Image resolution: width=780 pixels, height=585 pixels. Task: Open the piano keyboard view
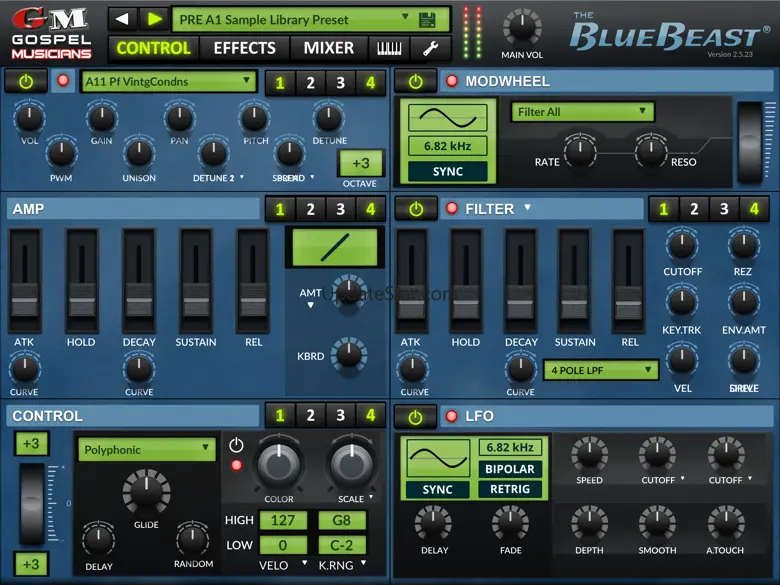pyautogui.click(x=389, y=48)
